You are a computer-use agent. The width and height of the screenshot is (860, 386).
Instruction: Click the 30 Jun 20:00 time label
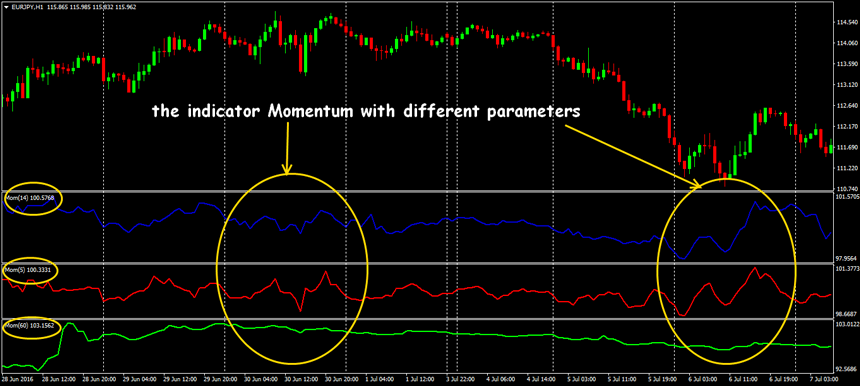pos(341,379)
